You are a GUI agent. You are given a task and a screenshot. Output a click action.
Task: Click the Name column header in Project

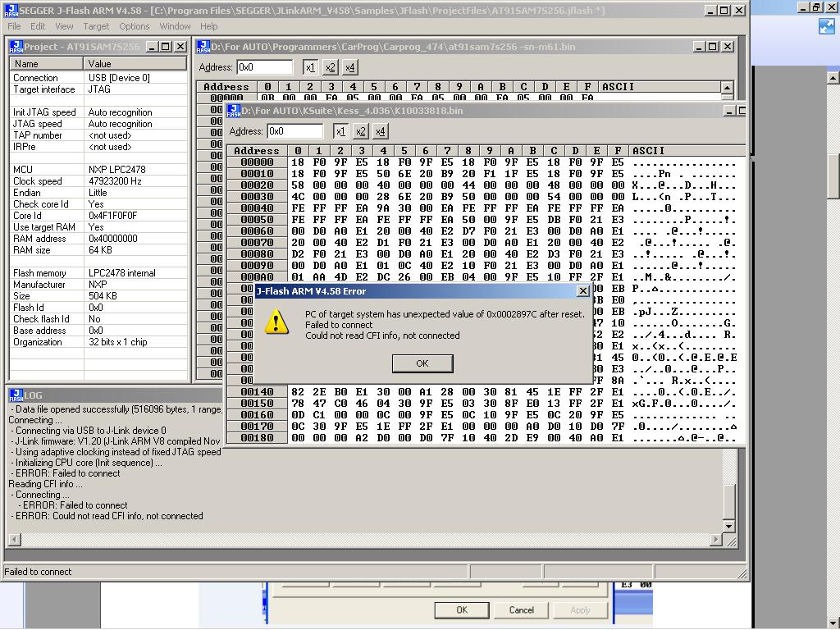47,64
